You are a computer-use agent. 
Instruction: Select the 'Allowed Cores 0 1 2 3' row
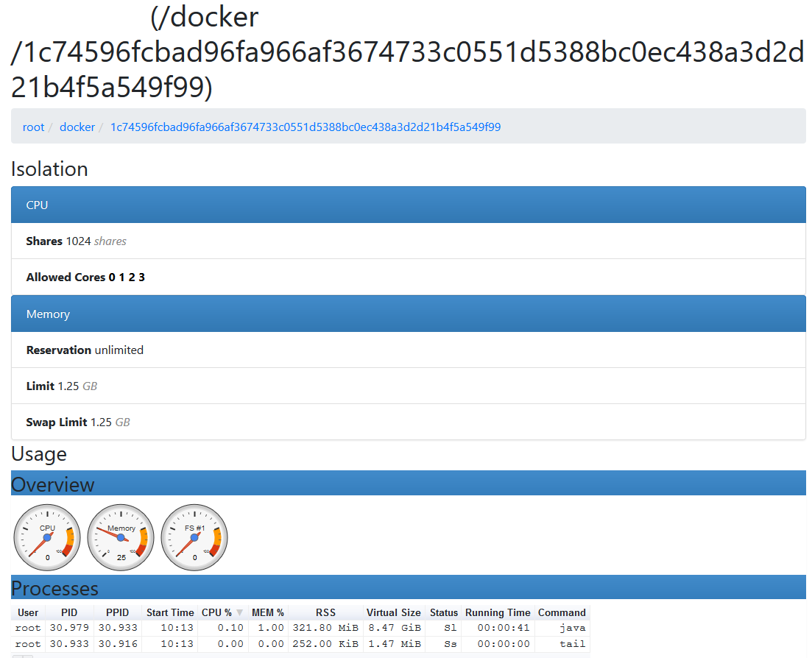click(x=408, y=277)
